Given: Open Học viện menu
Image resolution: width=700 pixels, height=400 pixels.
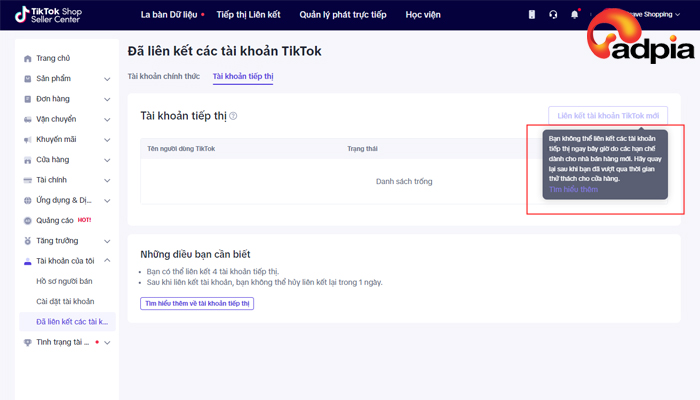Looking at the screenshot, I should 423,15.
